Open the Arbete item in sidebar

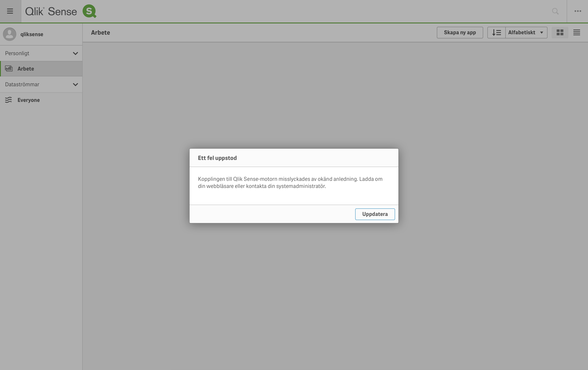click(41, 69)
